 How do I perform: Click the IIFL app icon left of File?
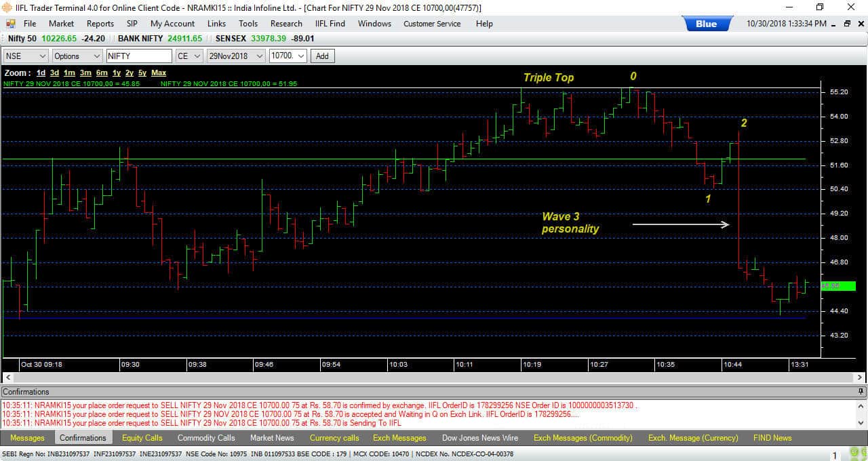coord(10,23)
